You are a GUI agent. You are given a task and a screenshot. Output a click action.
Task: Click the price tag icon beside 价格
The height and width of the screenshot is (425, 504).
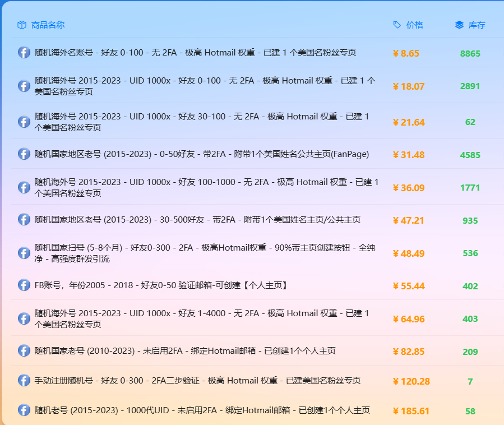click(397, 25)
